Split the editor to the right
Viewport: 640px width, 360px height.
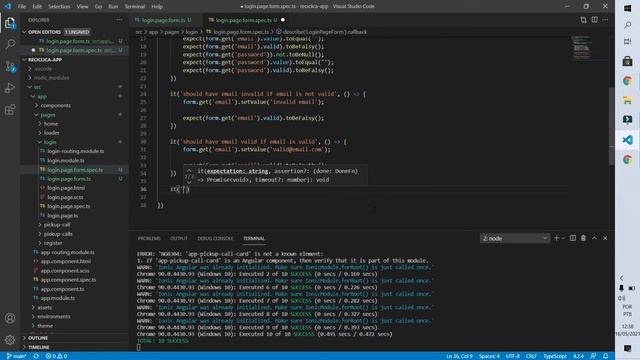pyautogui.click(x=595, y=20)
